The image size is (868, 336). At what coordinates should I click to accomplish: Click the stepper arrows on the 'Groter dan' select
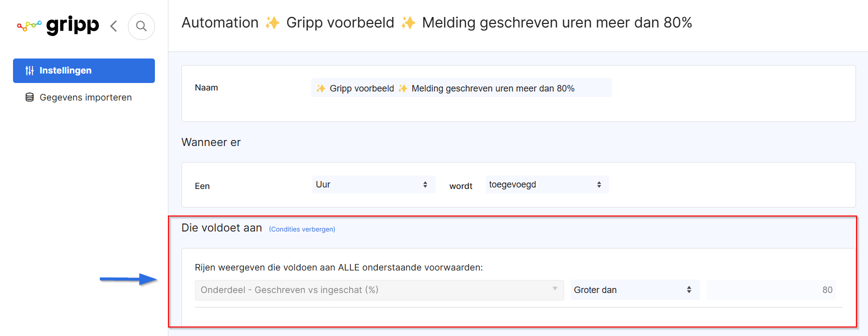689,290
